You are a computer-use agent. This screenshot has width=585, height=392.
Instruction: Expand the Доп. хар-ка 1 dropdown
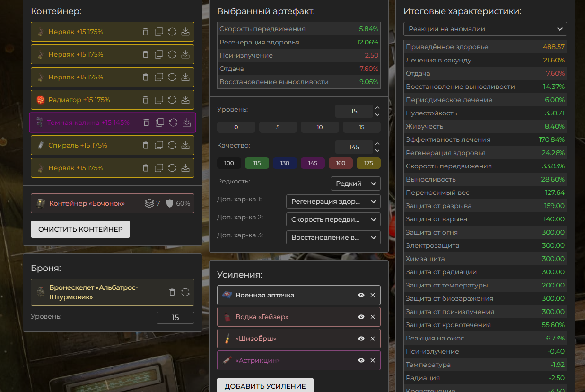(333, 201)
